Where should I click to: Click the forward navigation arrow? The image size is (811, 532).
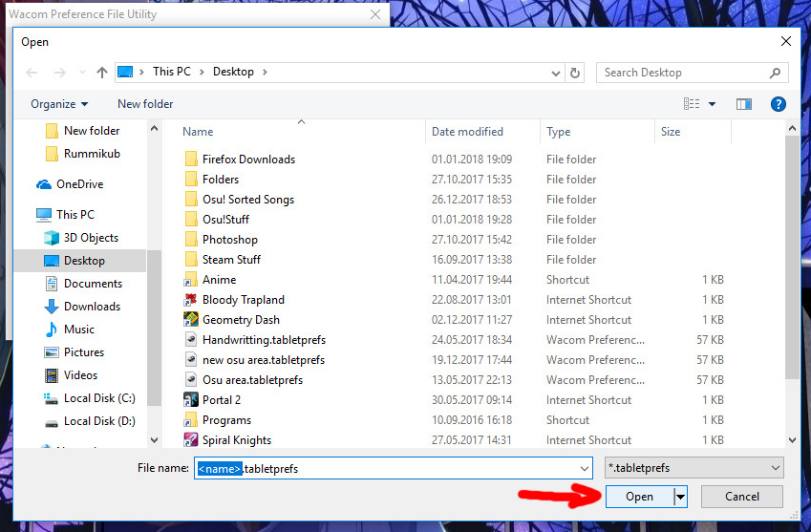[x=60, y=73]
